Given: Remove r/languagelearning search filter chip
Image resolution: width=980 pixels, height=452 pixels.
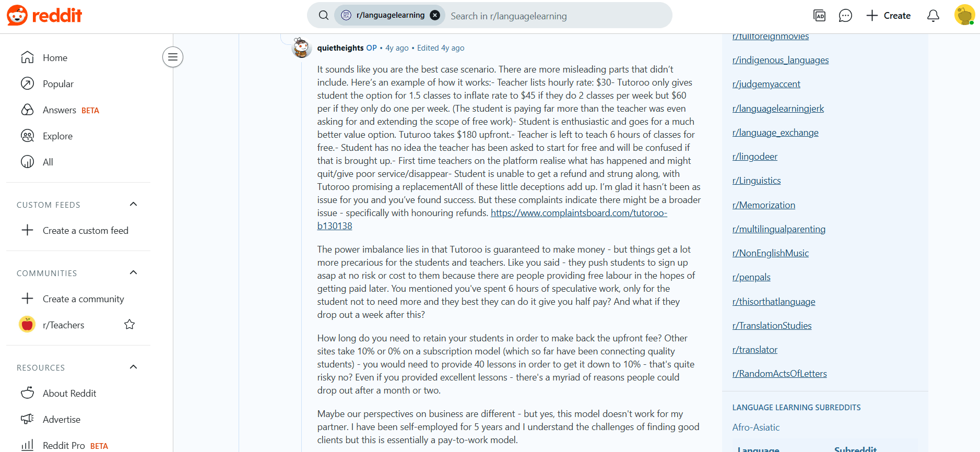Looking at the screenshot, I should [435, 16].
